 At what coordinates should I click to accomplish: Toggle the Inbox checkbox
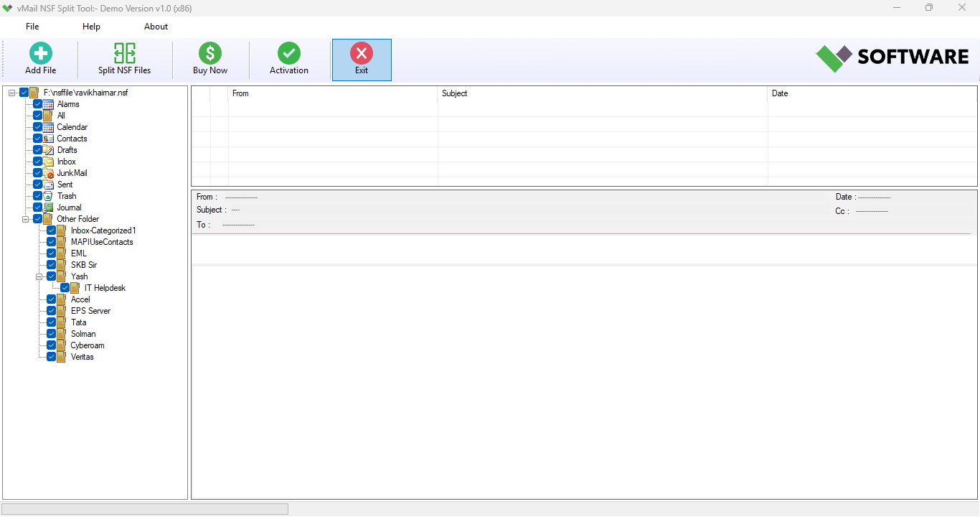point(38,162)
